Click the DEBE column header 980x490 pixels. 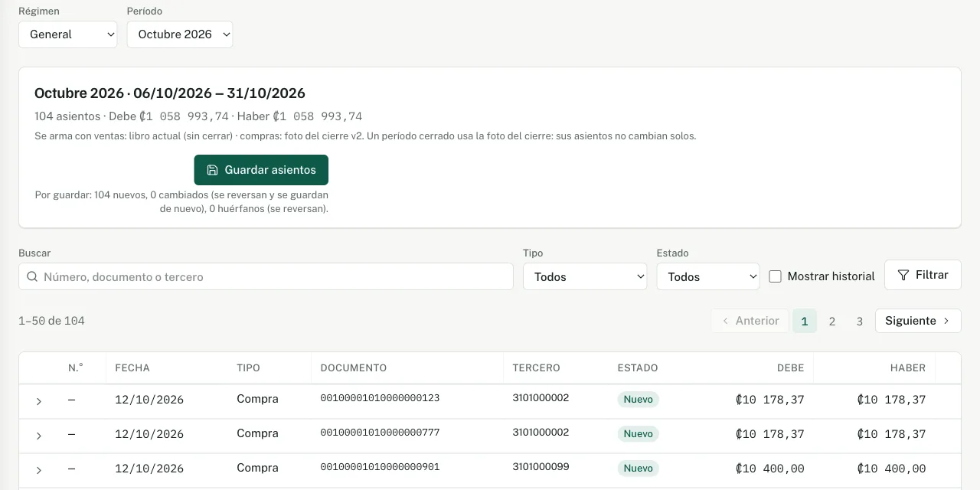point(791,368)
